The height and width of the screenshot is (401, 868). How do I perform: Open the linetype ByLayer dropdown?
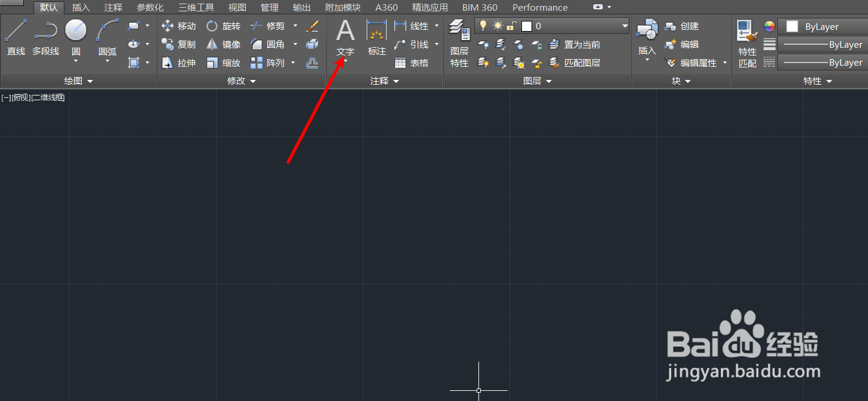[823, 63]
